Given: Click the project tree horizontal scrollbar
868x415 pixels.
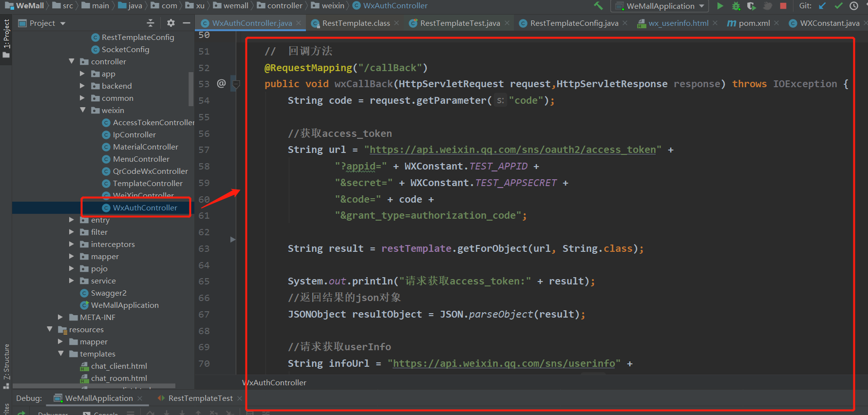Looking at the screenshot, I should click(94, 386).
